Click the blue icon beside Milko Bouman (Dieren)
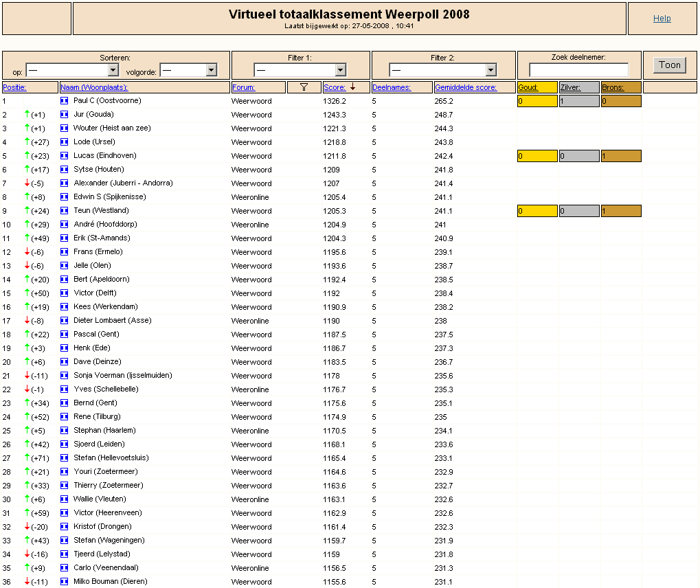The height and width of the screenshot is (588, 700). [65, 582]
